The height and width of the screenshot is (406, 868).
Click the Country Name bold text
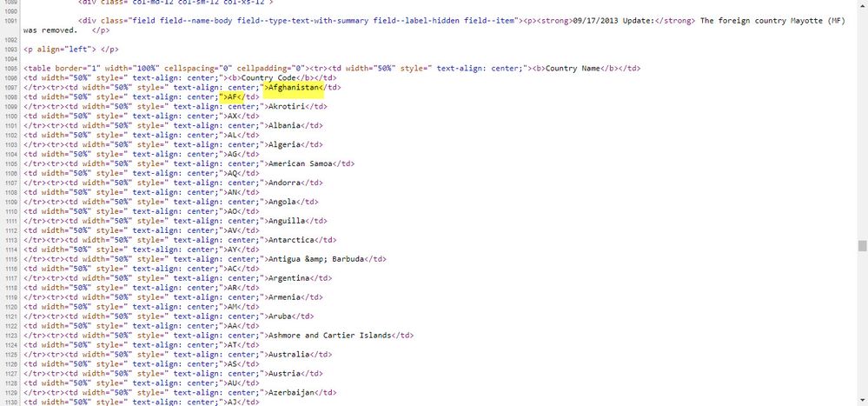573,68
